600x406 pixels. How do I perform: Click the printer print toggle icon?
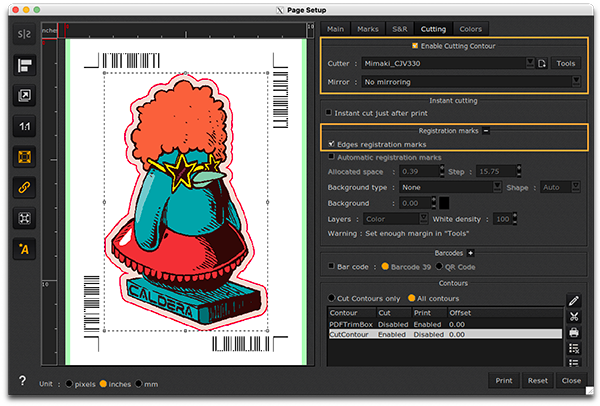(574, 332)
